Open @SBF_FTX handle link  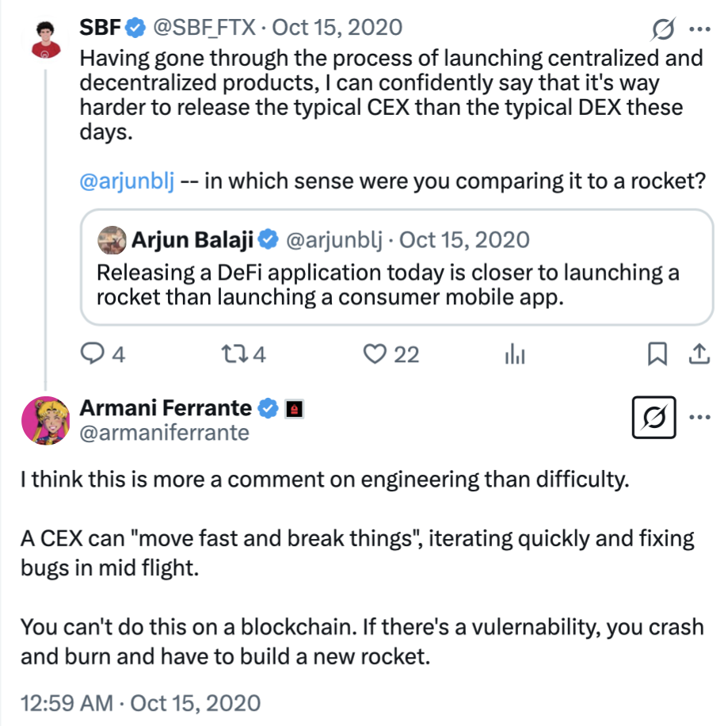pyautogui.click(x=204, y=28)
